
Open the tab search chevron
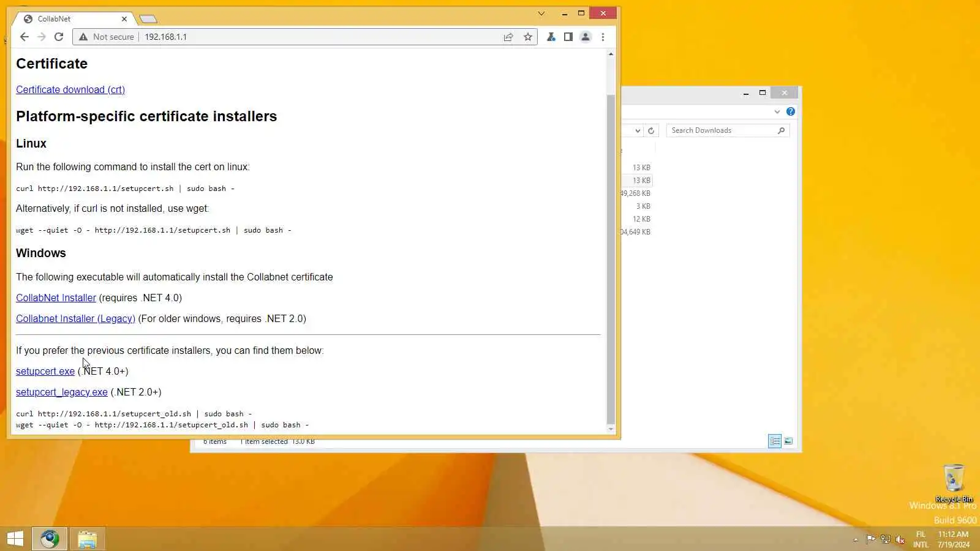click(541, 13)
